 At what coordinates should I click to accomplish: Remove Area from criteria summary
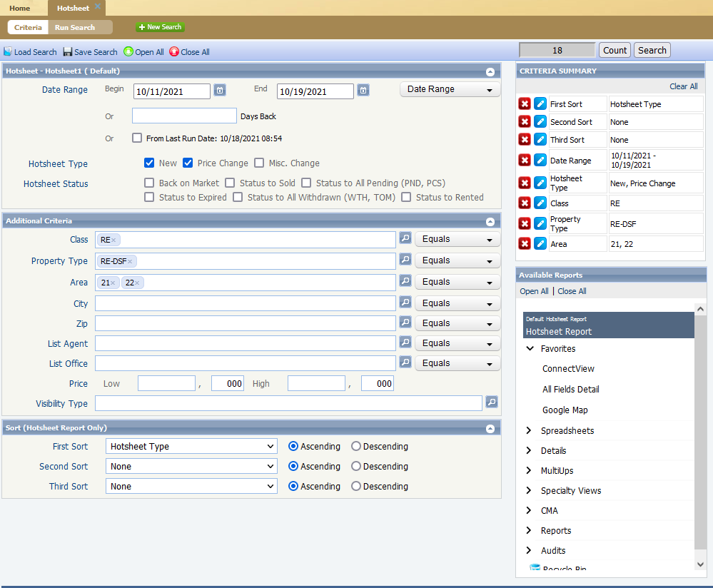click(525, 244)
